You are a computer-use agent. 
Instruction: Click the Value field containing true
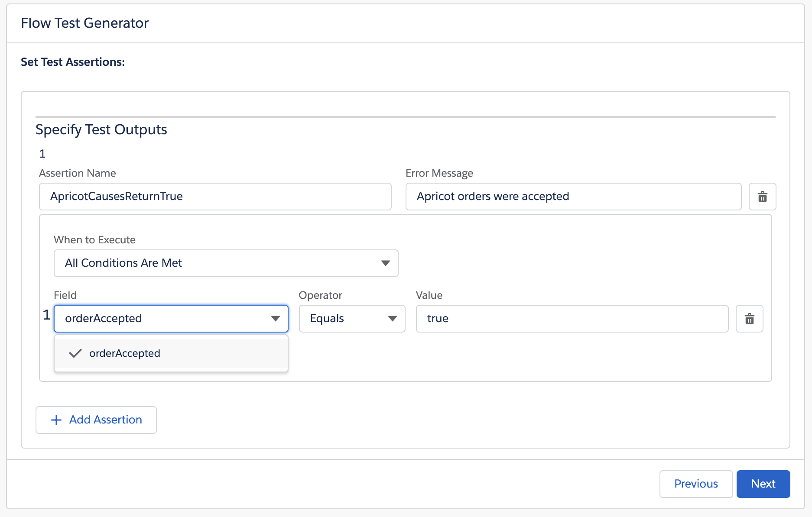tap(572, 319)
